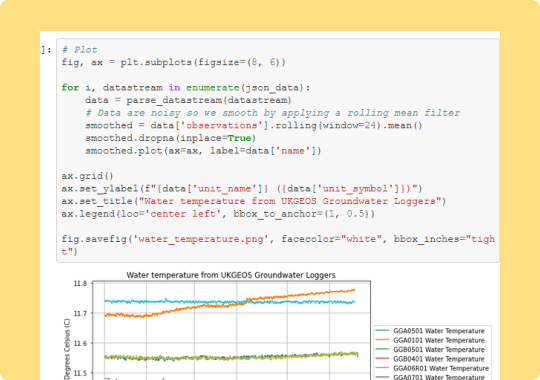The height and width of the screenshot is (380, 540).
Task: Click the rolling mean filter comment line
Action: [272, 113]
